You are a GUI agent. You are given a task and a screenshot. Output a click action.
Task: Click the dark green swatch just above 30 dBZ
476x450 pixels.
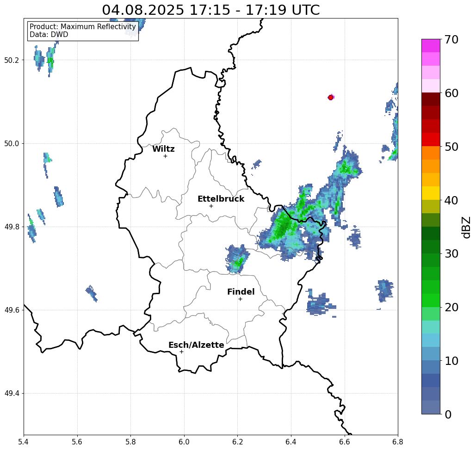click(x=431, y=247)
